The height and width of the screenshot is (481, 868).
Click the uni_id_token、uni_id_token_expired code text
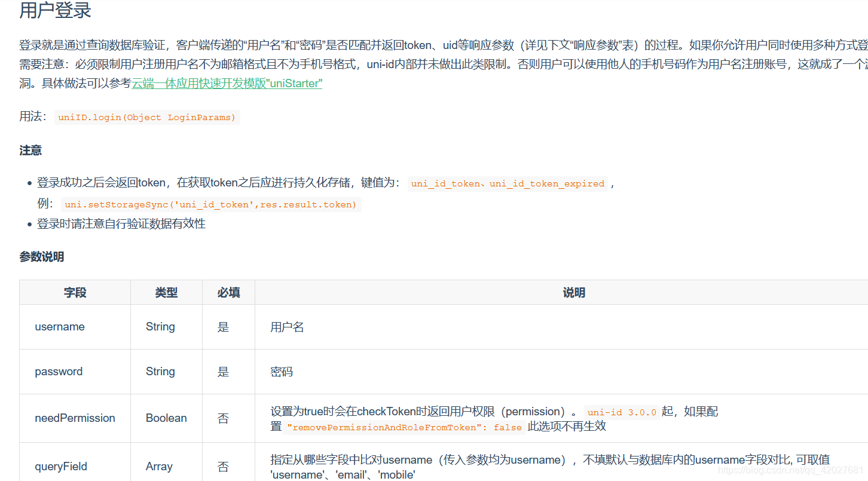[508, 183]
